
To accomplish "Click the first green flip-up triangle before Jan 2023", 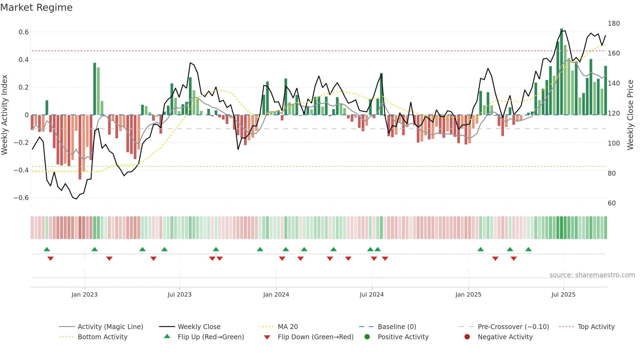I will pyautogui.click(x=47, y=249).
